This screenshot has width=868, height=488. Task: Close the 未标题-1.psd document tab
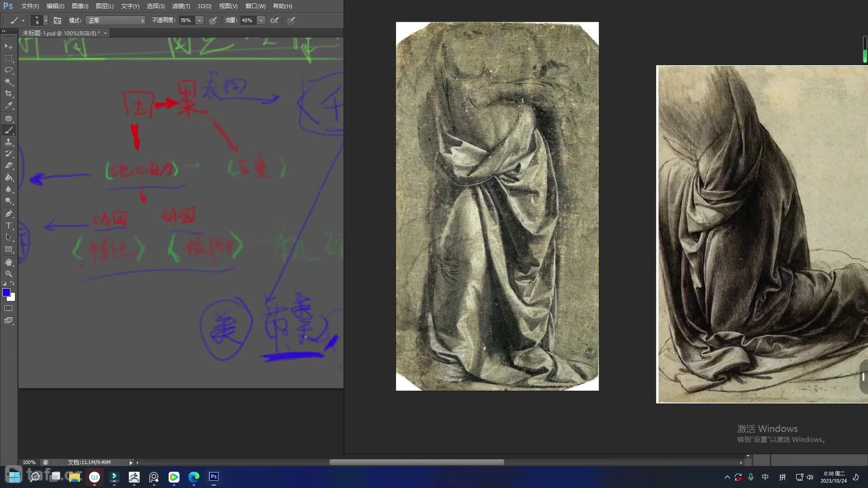click(x=105, y=33)
